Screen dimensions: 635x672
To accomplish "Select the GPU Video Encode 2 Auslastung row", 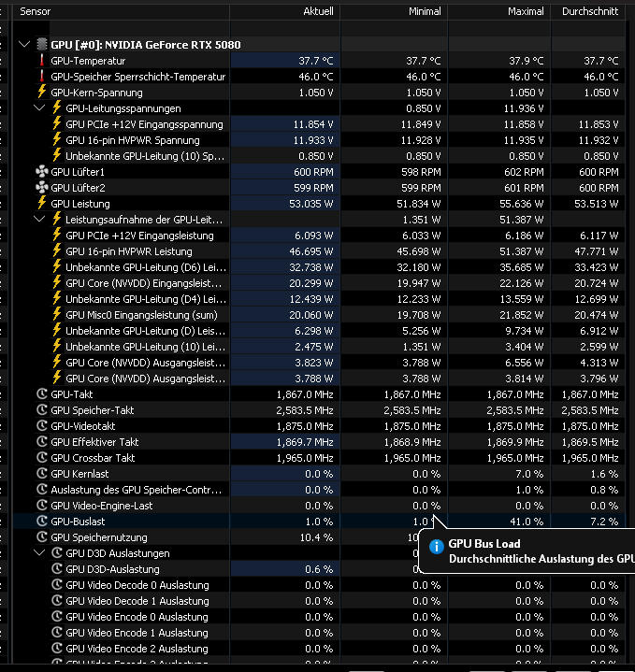I will click(x=319, y=649).
